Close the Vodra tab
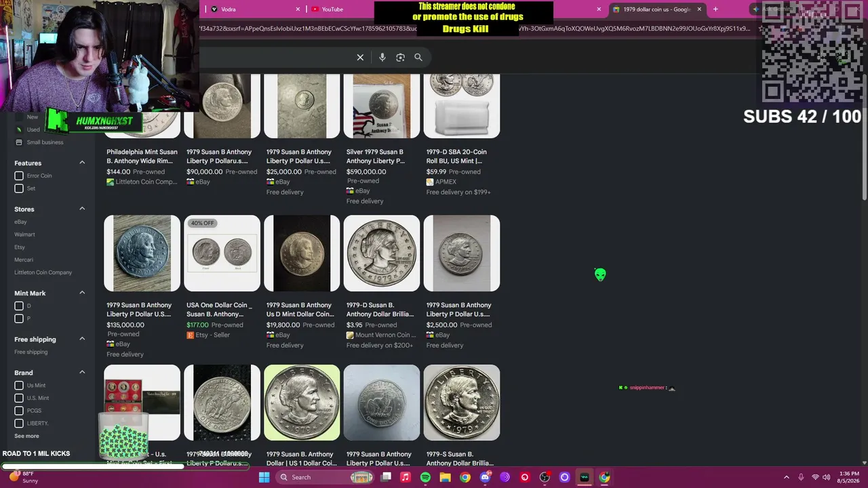 coord(298,9)
